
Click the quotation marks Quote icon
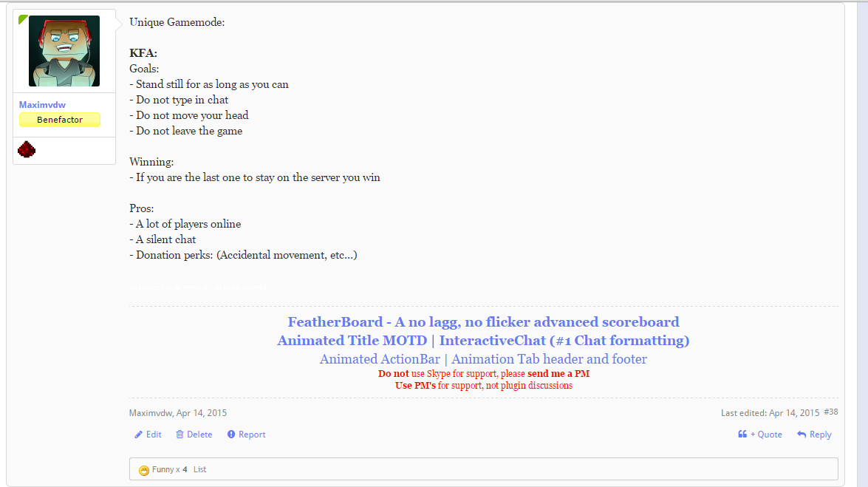point(742,434)
